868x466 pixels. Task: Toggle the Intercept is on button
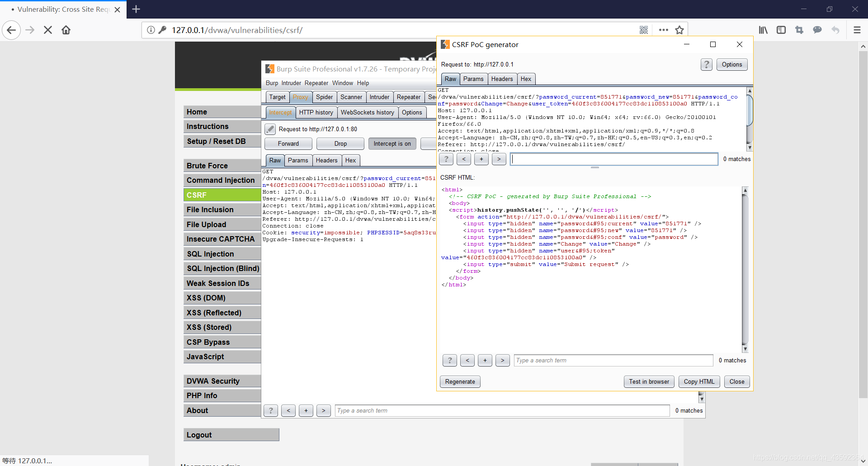coord(392,144)
